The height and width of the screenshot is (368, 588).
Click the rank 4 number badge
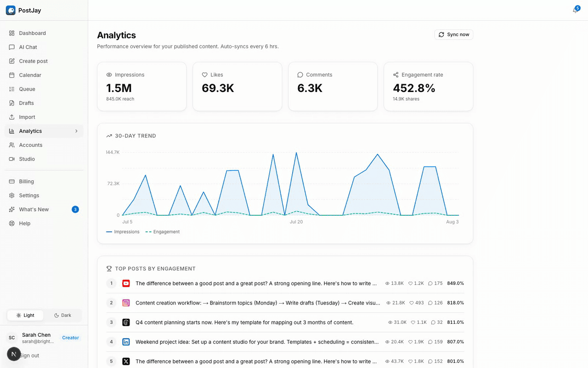tap(111, 342)
